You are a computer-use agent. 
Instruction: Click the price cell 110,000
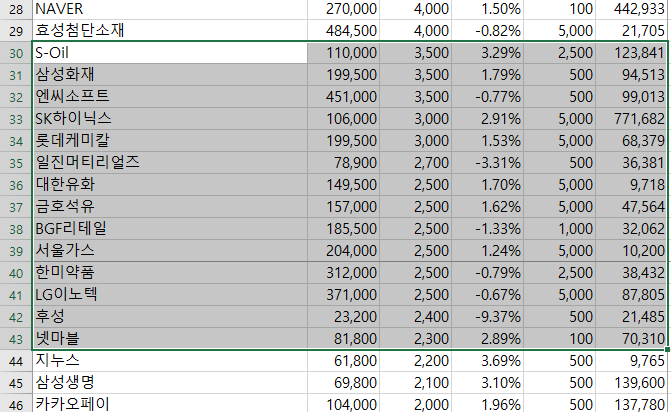[343, 53]
